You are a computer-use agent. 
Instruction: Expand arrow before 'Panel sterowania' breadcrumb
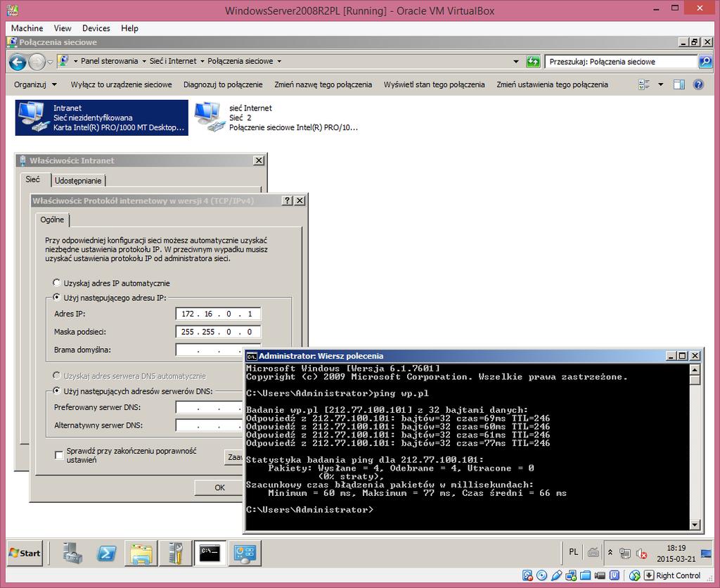[76, 61]
